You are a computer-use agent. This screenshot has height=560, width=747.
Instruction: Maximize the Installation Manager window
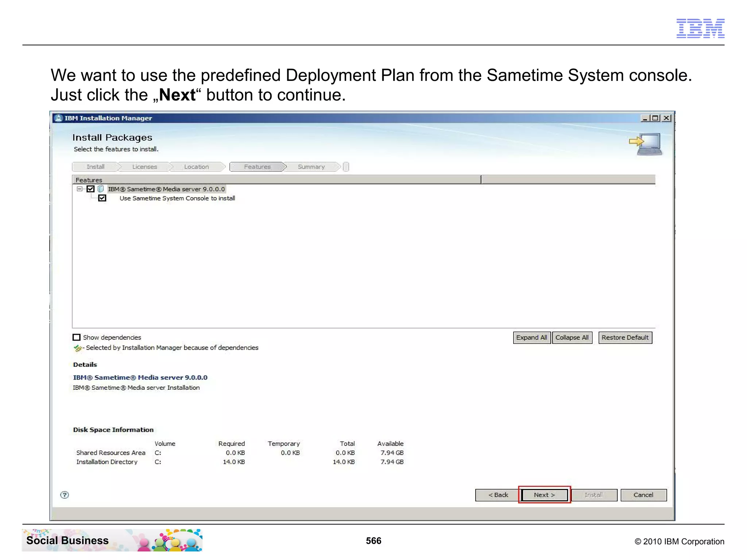[655, 118]
